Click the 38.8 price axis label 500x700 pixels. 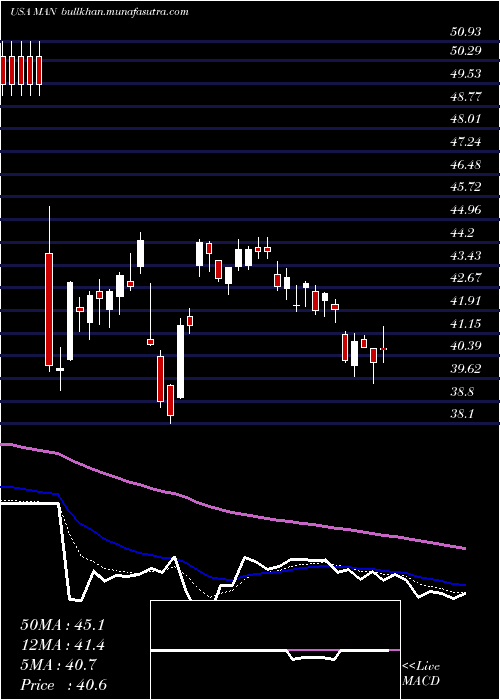click(x=462, y=392)
